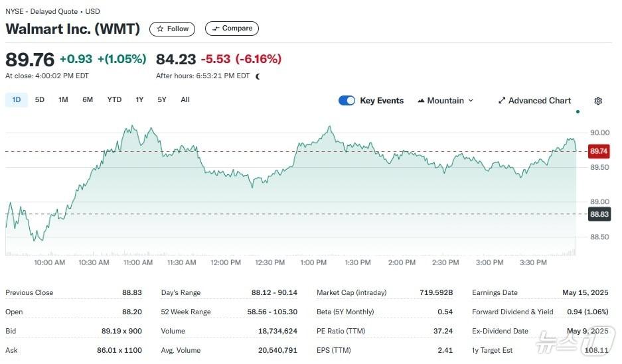Switch to the 5D range tab
The image size is (622, 364).
(x=40, y=100)
